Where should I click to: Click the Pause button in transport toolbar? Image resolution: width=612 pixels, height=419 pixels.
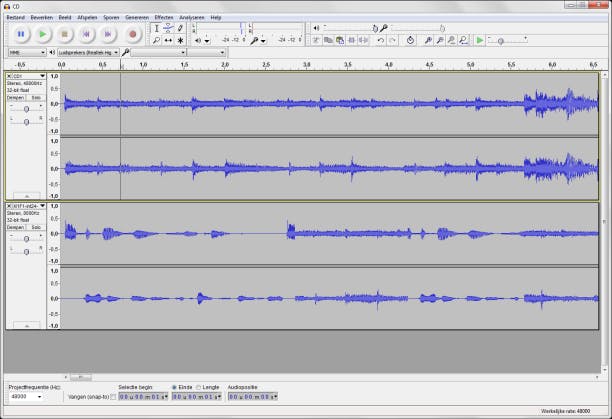(21, 35)
